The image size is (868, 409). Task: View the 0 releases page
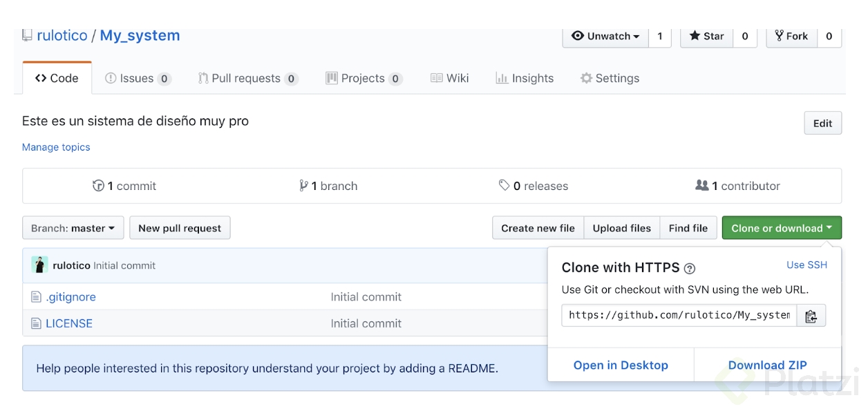(534, 186)
